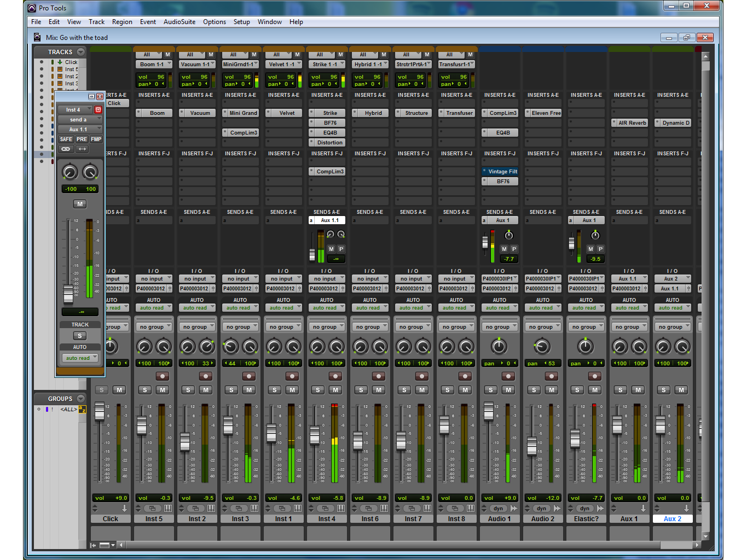Open the Audio 1 input path selector

(500, 279)
